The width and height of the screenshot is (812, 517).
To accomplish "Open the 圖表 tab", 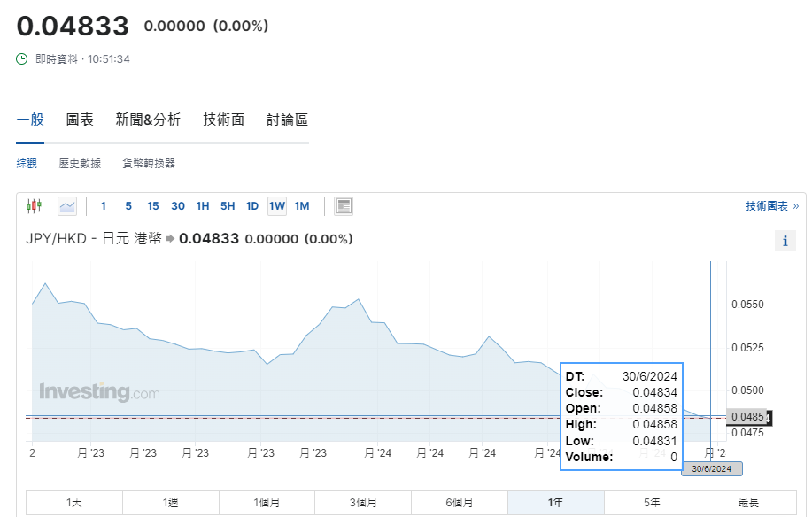I will 80,120.
